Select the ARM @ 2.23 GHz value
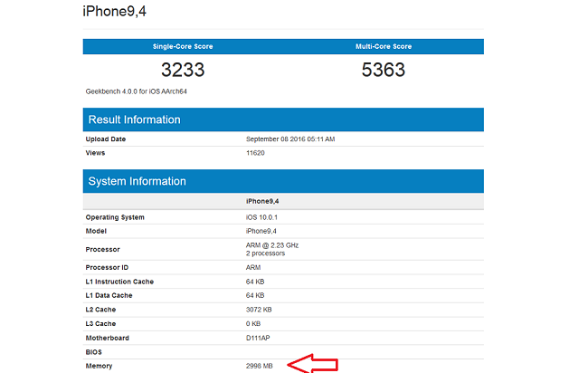 pos(272,245)
